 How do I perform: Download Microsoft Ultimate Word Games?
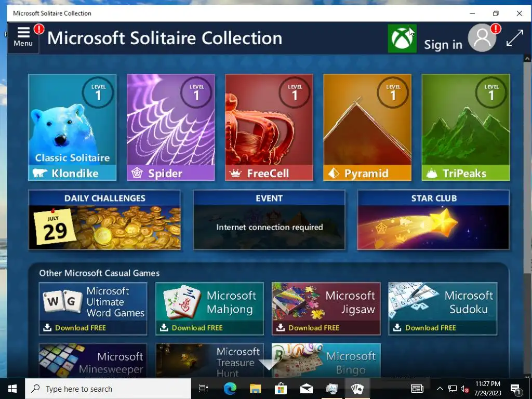[93, 309]
